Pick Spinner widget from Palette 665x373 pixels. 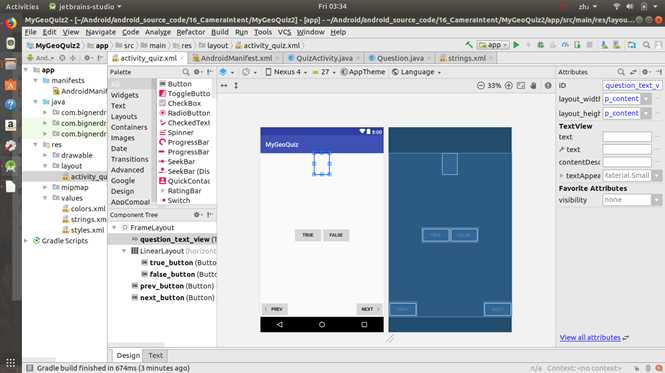coord(176,132)
